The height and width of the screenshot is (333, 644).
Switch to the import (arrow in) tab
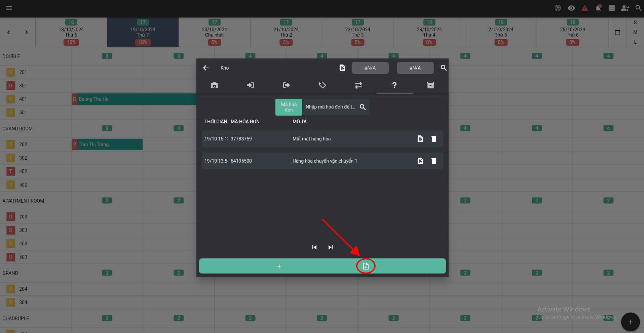(x=250, y=85)
